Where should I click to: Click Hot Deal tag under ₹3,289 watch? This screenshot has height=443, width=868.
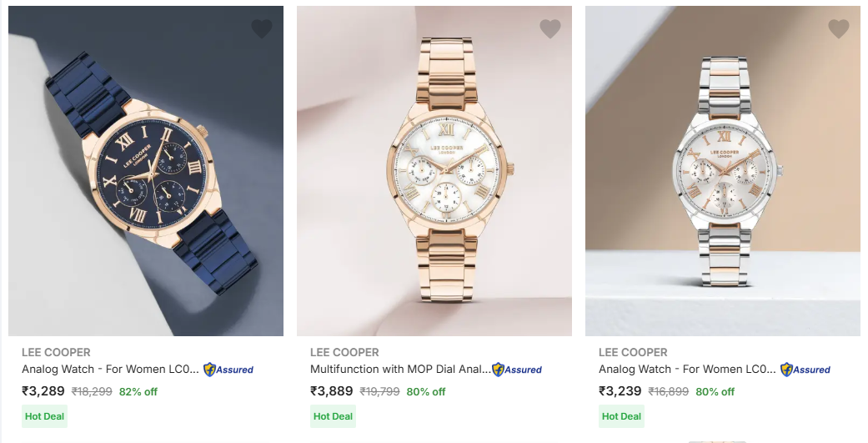click(x=44, y=416)
